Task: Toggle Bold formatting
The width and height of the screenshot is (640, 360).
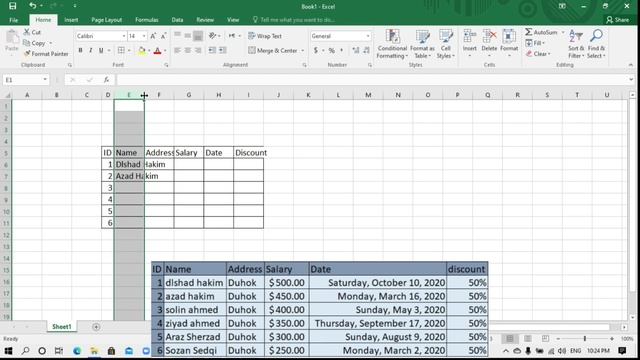Action: (80, 50)
